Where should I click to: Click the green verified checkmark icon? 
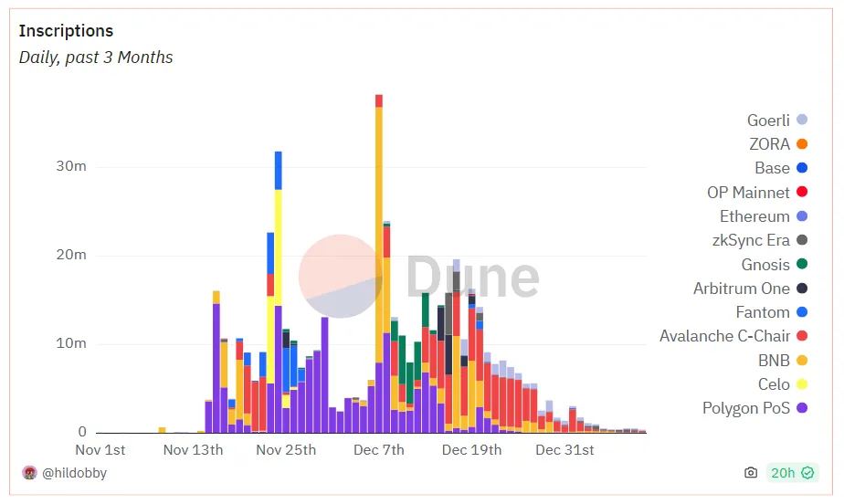coord(807,473)
